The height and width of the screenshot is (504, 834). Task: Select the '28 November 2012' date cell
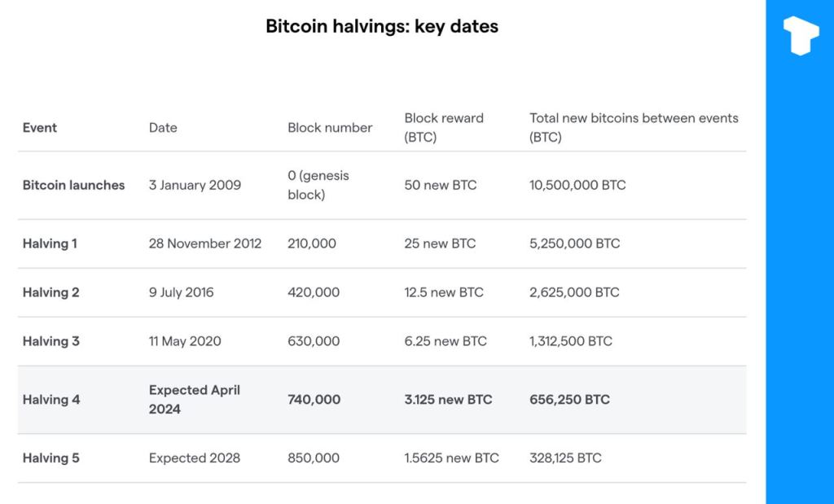[205, 243]
